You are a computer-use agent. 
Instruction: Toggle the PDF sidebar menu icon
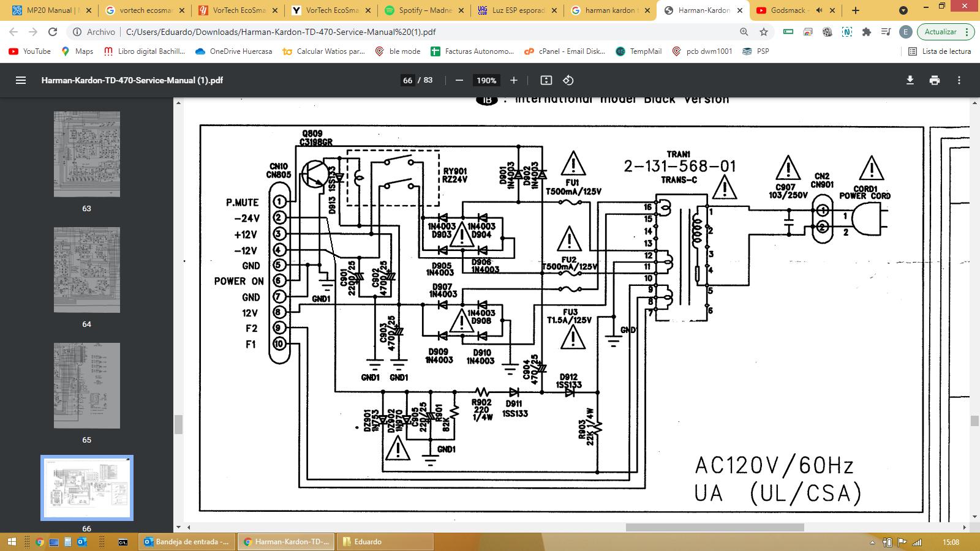pos(21,80)
